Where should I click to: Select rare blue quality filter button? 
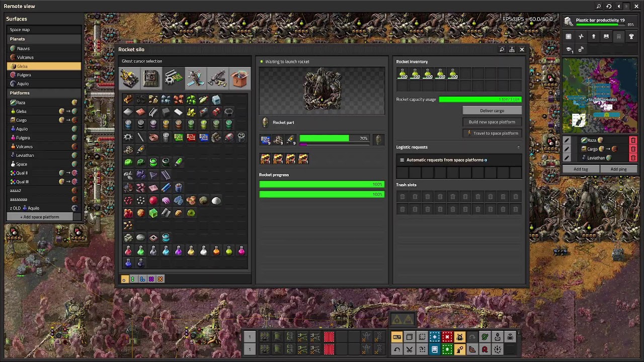click(x=142, y=279)
